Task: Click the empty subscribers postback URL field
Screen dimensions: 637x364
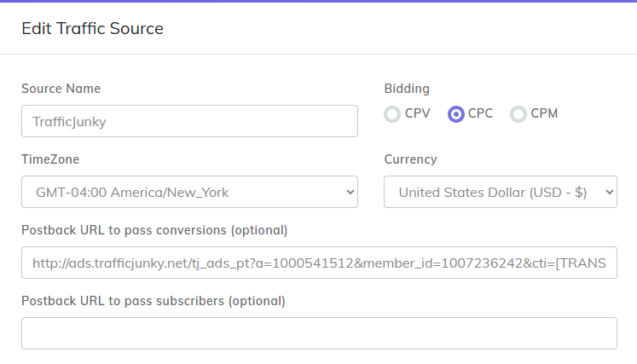Action: (319, 333)
